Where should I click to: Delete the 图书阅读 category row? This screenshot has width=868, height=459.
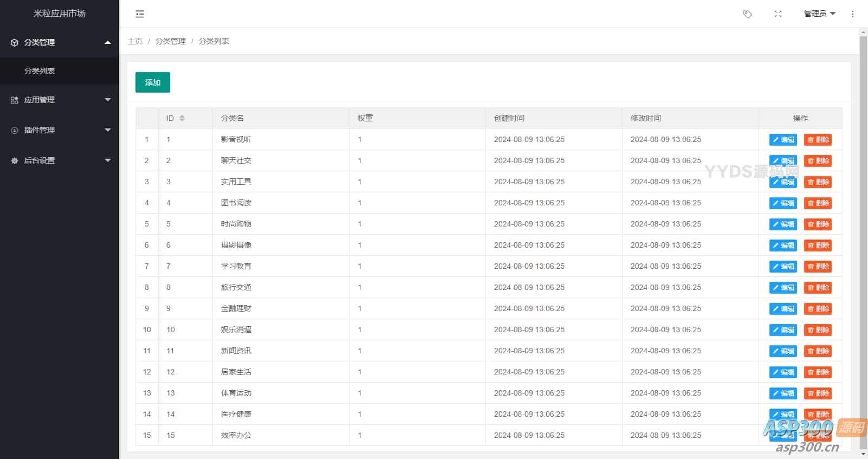coord(818,203)
